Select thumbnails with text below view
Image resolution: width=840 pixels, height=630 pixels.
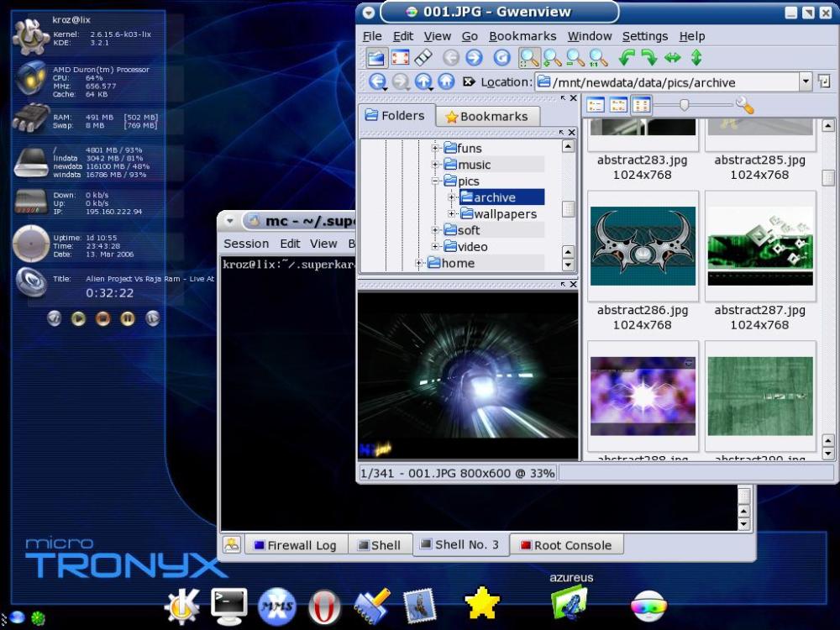tap(641, 105)
